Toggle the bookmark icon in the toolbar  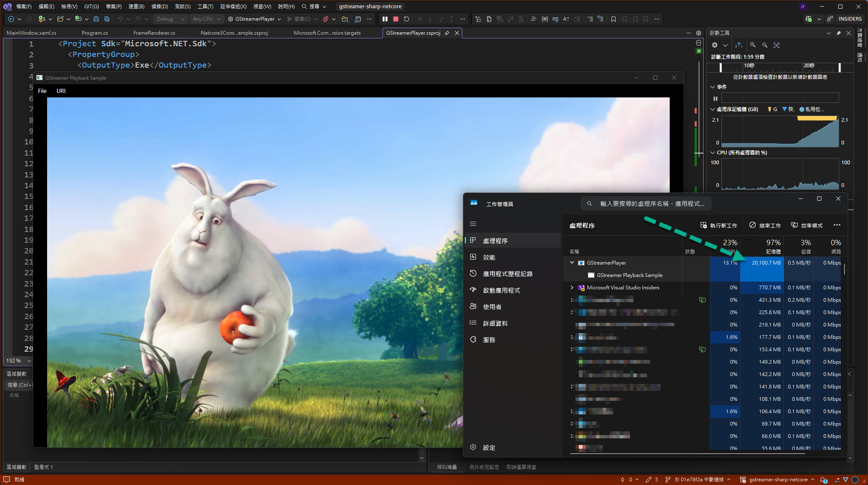click(x=614, y=19)
